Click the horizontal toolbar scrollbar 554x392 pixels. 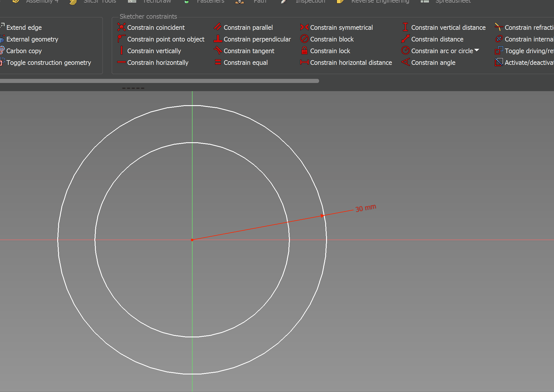[159, 81]
